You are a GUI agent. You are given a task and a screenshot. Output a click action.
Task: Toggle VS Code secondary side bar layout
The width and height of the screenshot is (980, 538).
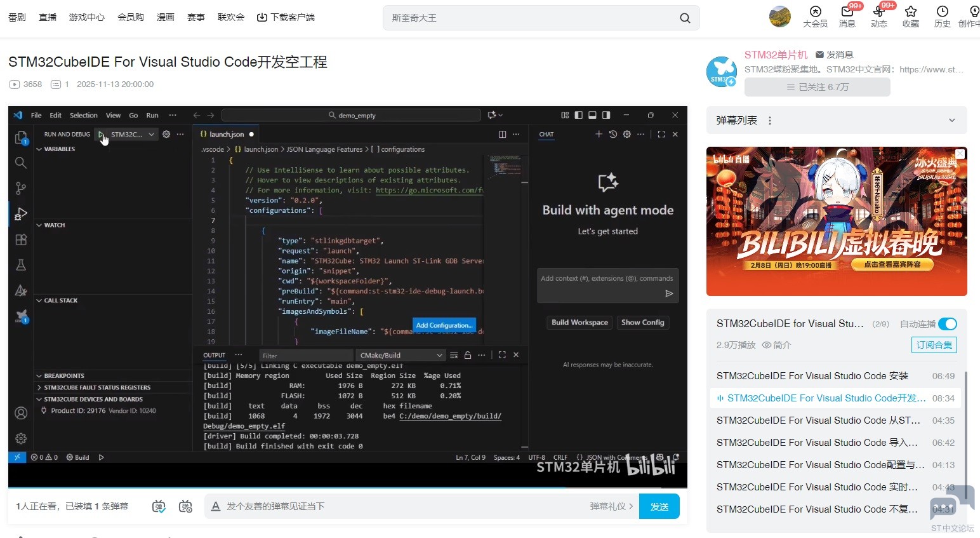[x=606, y=115]
